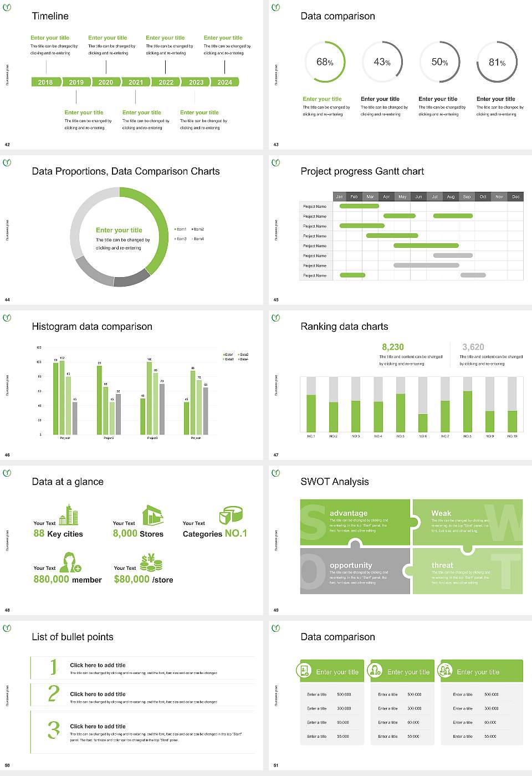
Task: Click the leaf logo on the Timeline slide
Action: click(x=7, y=8)
